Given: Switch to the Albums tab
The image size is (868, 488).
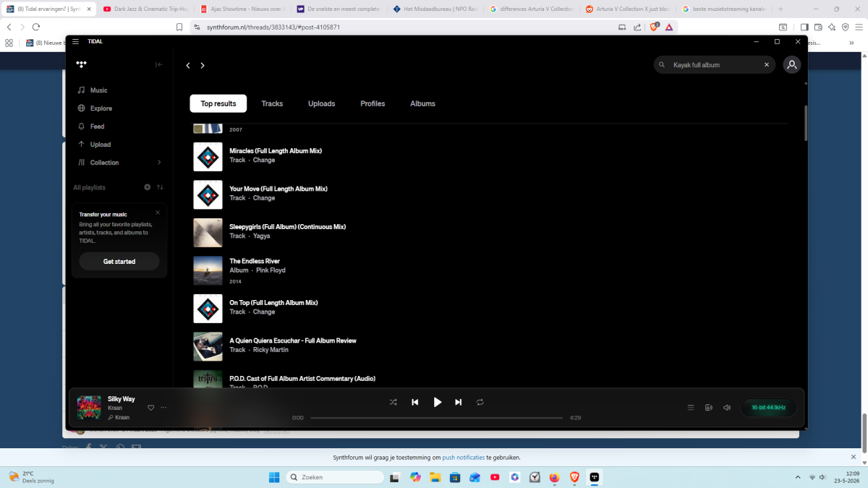Looking at the screenshot, I should pyautogui.click(x=422, y=103).
